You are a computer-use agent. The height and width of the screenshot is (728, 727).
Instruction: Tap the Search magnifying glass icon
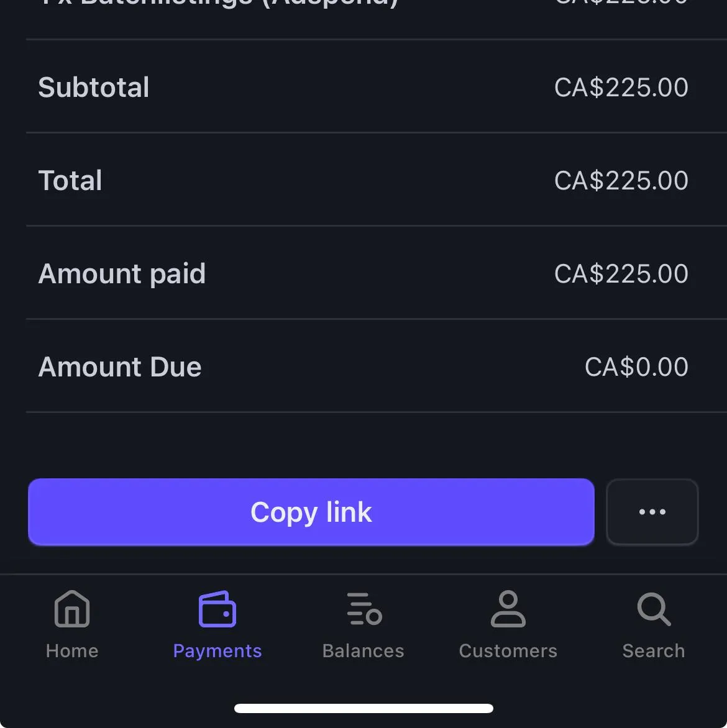pyautogui.click(x=653, y=609)
